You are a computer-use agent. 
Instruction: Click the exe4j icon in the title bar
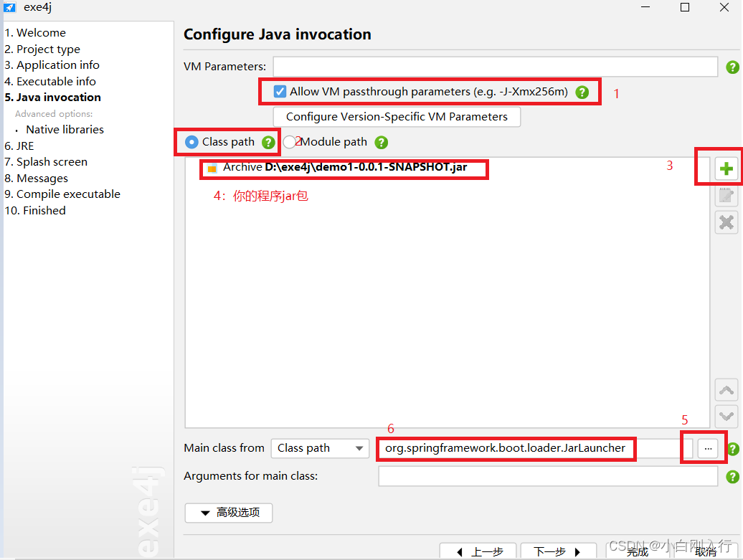click(10, 7)
